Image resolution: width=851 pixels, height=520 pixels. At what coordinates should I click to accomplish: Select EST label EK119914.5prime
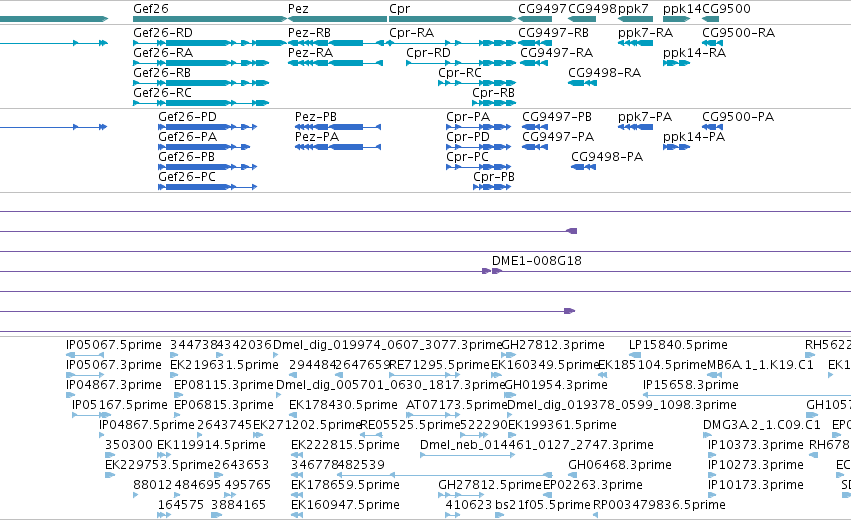pos(211,445)
